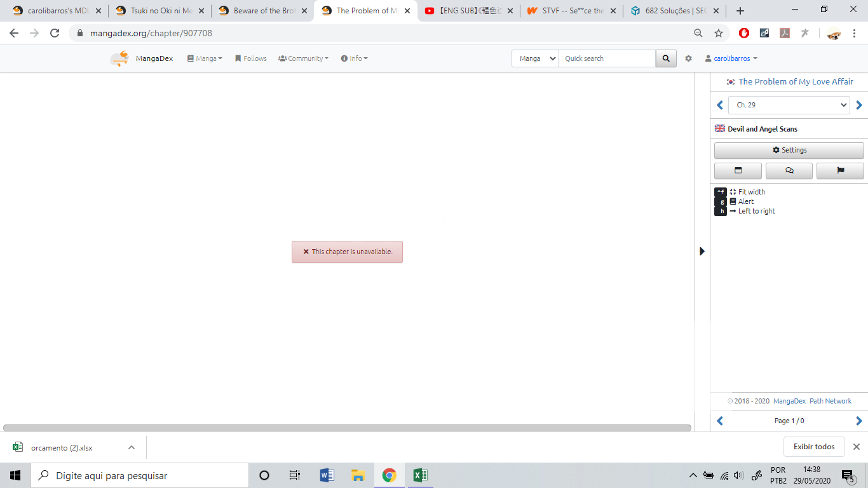Image resolution: width=868 pixels, height=488 pixels.
Task: Go to next chapter arrow beside Ch. 29
Action: 859,105
